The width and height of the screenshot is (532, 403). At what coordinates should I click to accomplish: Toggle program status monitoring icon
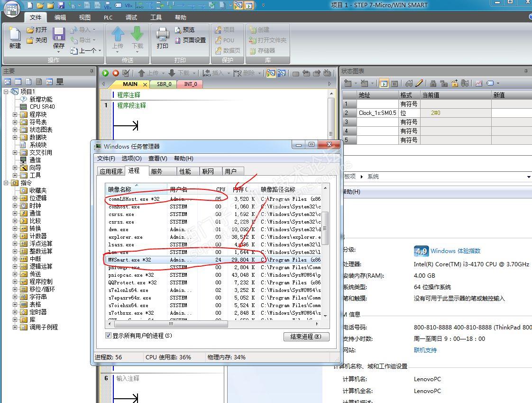pos(271,73)
